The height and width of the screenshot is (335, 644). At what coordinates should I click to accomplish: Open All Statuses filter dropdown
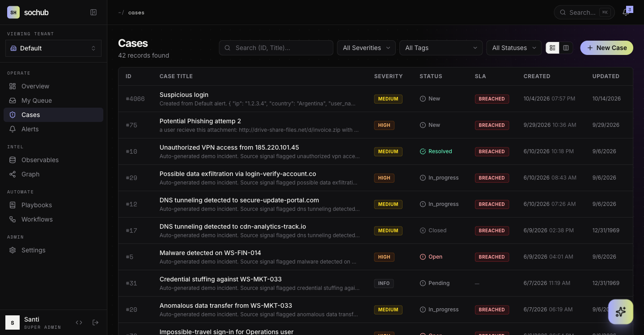(514, 48)
